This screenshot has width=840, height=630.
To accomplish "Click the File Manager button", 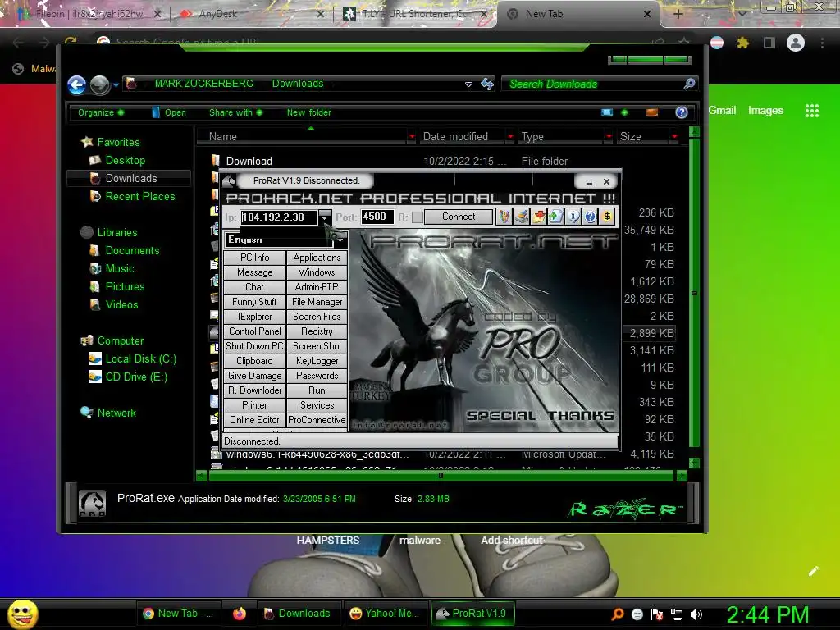I will 317,302.
